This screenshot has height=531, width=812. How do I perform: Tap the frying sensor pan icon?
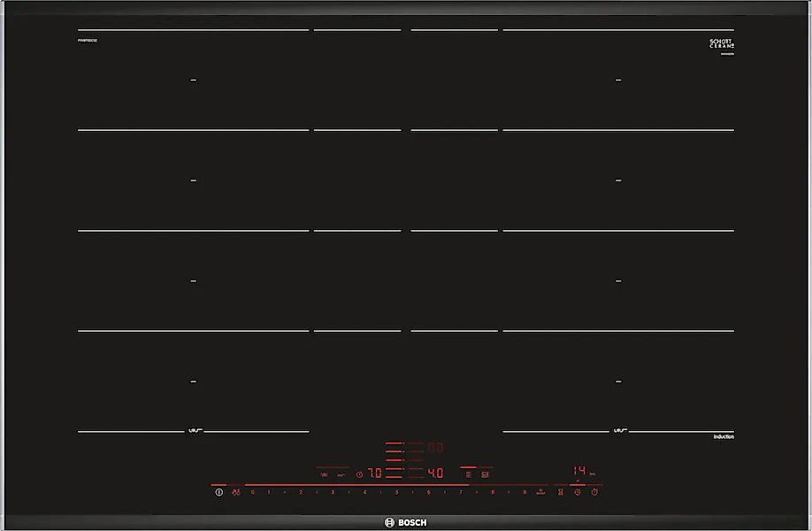click(x=324, y=474)
